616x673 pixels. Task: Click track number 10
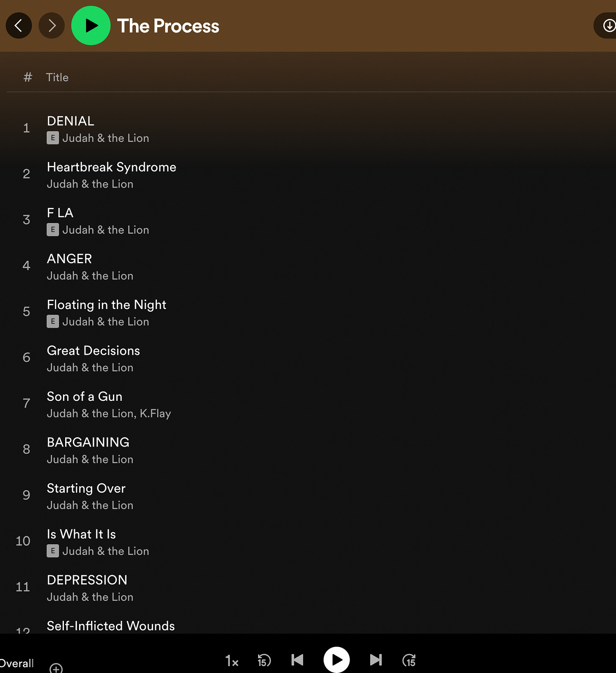click(23, 541)
